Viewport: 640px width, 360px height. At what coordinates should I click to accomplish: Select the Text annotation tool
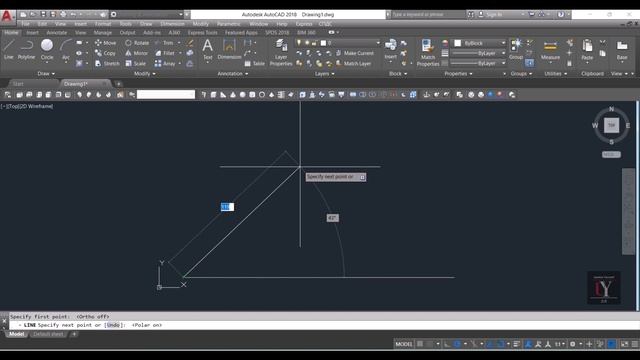[207, 49]
